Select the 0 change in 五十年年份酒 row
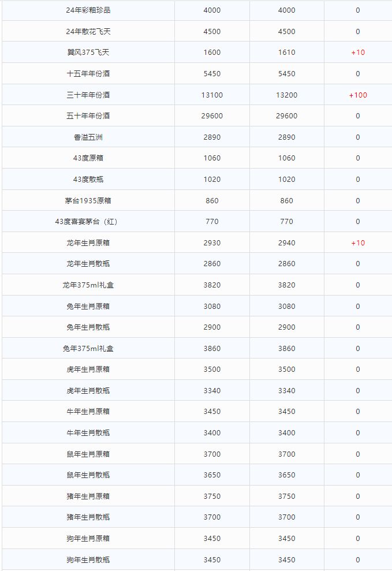This screenshot has width=392, height=571. pyautogui.click(x=358, y=116)
